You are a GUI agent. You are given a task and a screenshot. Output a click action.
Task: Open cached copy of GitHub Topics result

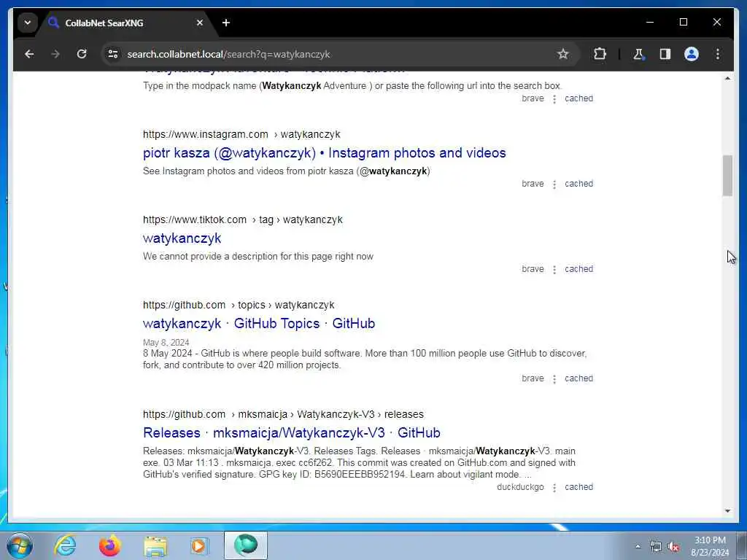coord(578,378)
